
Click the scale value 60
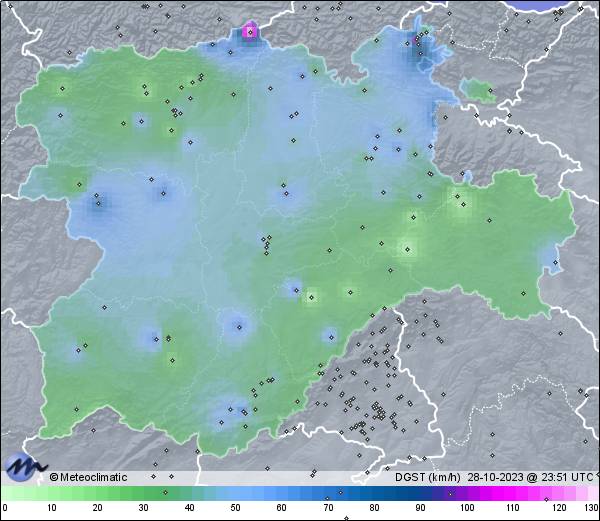point(282,508)
